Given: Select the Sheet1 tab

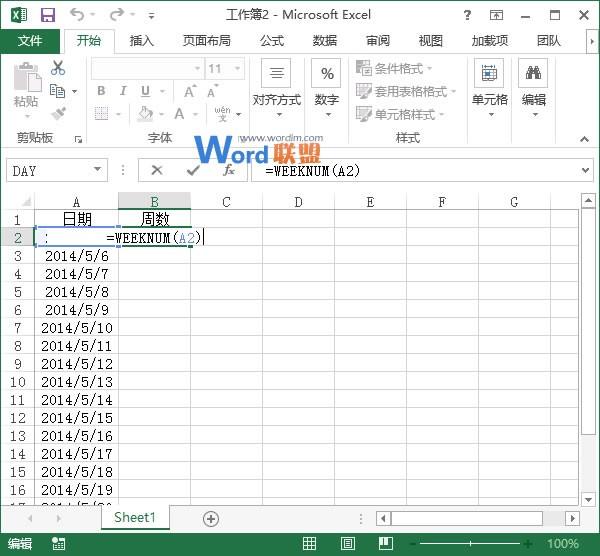Looking at the screenshot, I should pos(135,518).
